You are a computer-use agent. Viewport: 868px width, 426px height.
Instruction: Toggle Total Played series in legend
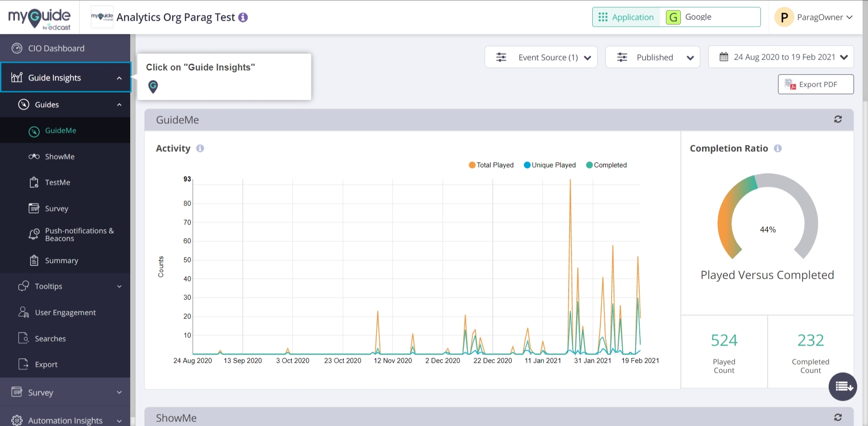[x=491, y=165]
